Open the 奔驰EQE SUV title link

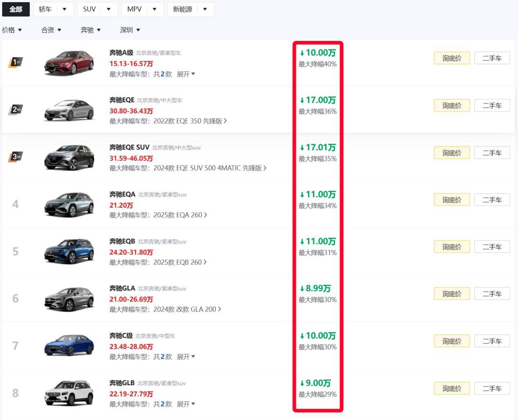click(x=129, y=147)
